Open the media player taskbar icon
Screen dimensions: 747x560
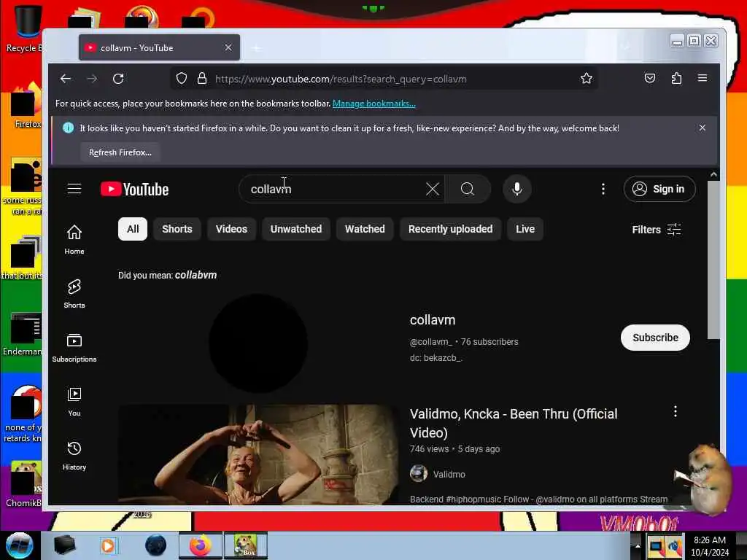(x=108, y=545)
